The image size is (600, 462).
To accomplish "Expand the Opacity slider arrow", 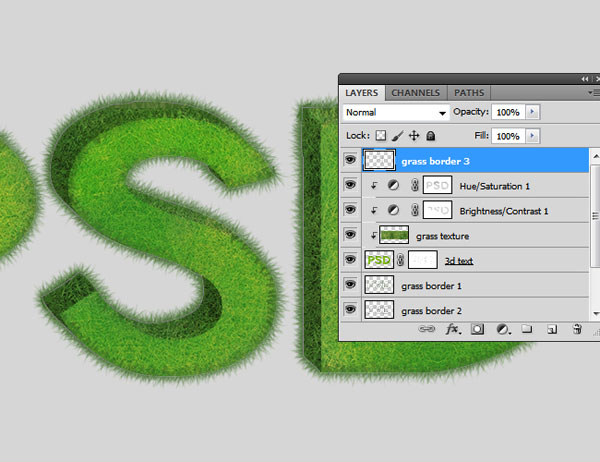I will click(x=532, y=112).
